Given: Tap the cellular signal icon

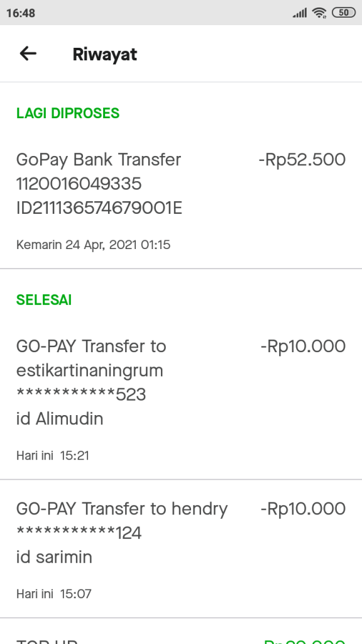Looking at the screenshot, I should pyautogui.click(x=299, y=11).
